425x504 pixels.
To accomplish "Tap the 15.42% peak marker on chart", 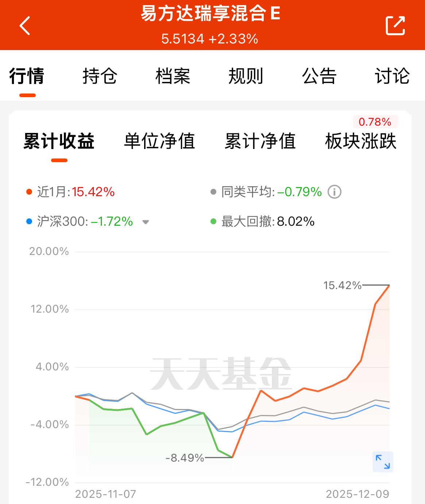I will [x=342, y=285].
